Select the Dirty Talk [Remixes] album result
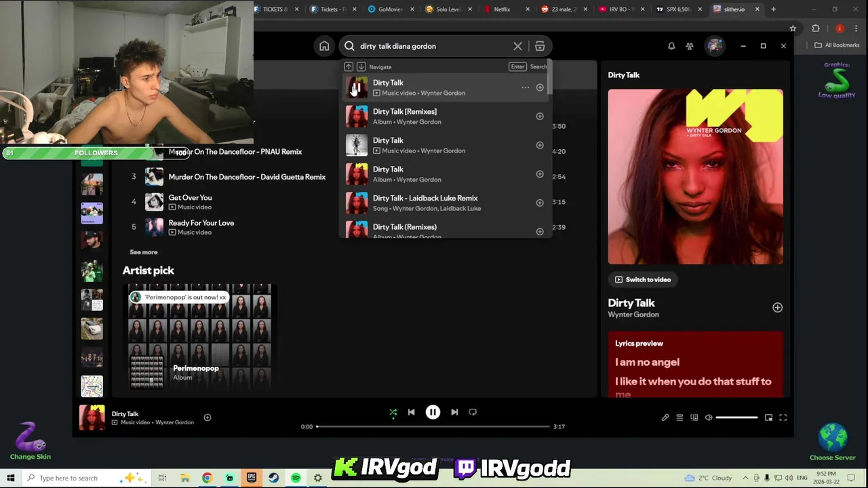 click(445, 117)
